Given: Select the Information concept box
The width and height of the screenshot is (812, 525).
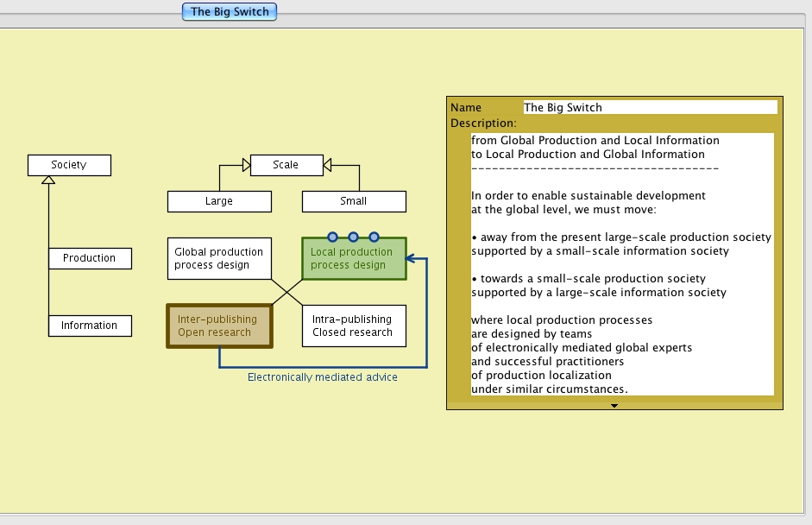Looking at the screenshot, I should [x=90, y=326].
